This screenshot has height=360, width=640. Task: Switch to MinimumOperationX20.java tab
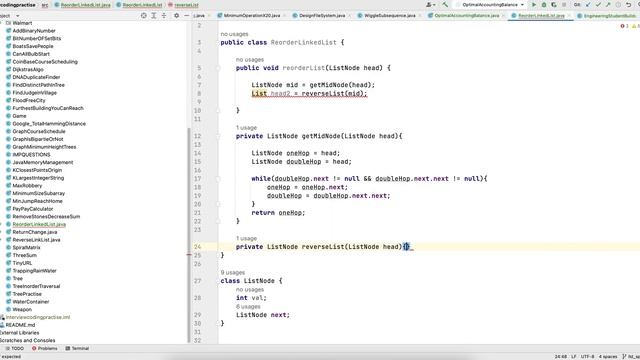click(x=249, y=16)
